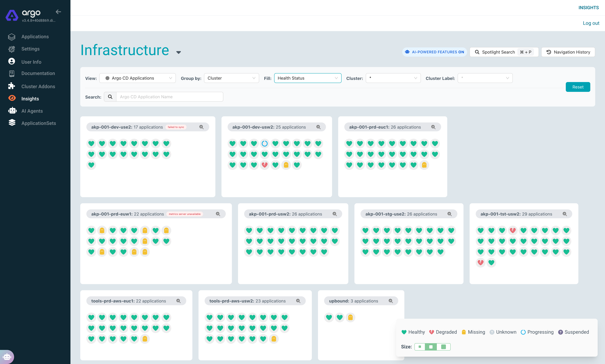Open the Group by dropdown set to Cluster
Viewport: 605px width, 364px height.
click(x=231, y=78)
